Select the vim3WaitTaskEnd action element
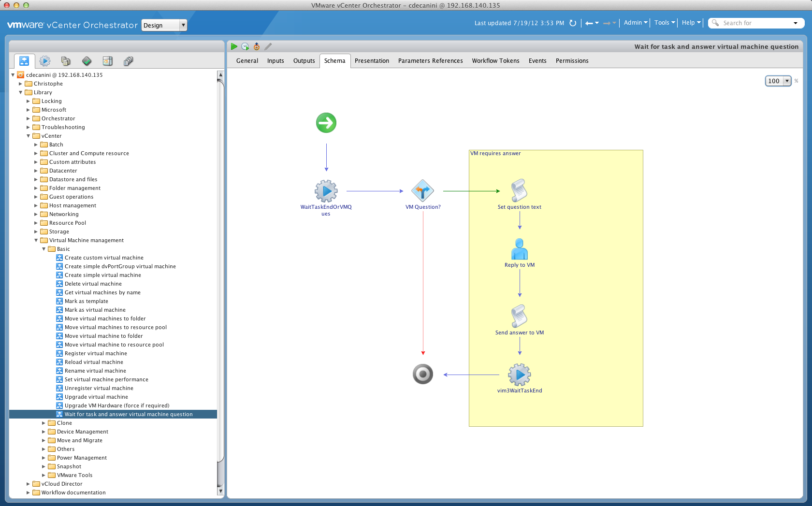 (x=520, y=375)
